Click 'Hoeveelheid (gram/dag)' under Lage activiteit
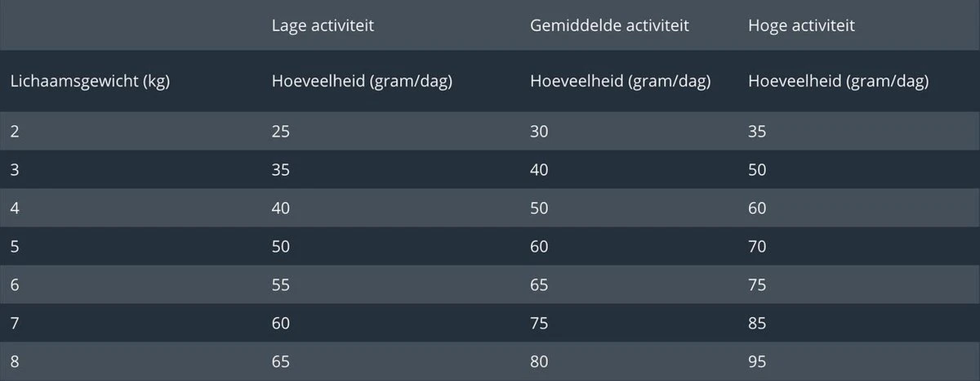Image resolution: width=980 pixels, height=381 pixels. (x=362, y=82)
